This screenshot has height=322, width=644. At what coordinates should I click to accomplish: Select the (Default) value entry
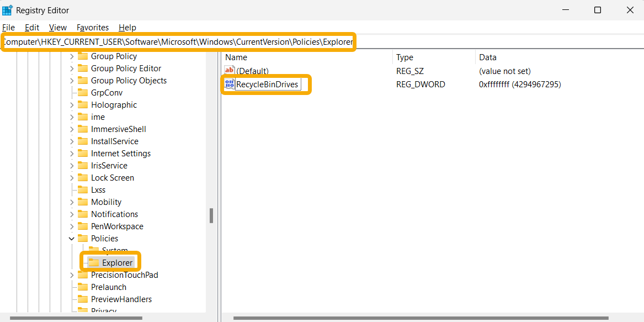[x=251, y=70]
